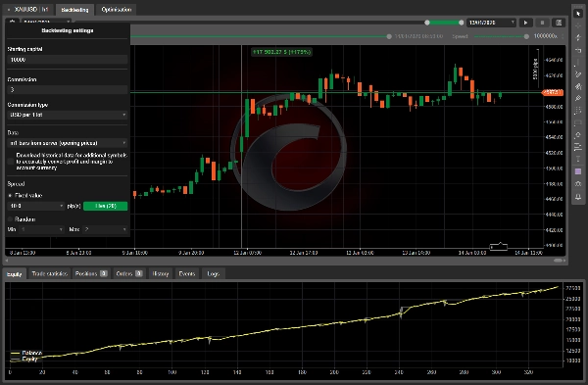Click the list icon next to stop button
Image resolution: width=588 pixels, height=385 pixels.
559,23
